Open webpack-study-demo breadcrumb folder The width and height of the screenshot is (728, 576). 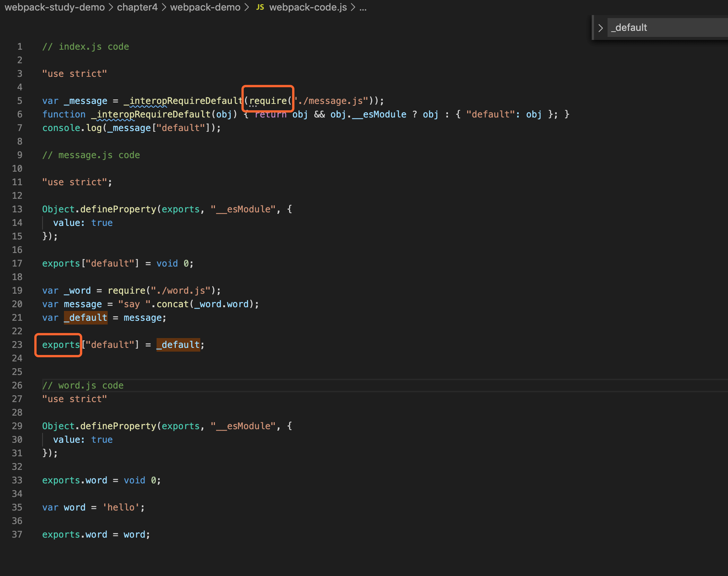coord(55,7)
